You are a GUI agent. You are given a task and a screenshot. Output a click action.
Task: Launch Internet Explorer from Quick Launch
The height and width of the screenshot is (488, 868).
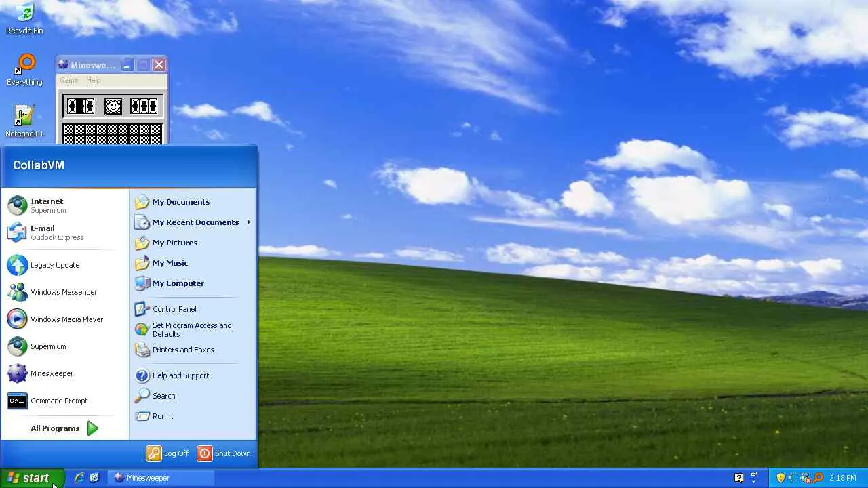79,478
